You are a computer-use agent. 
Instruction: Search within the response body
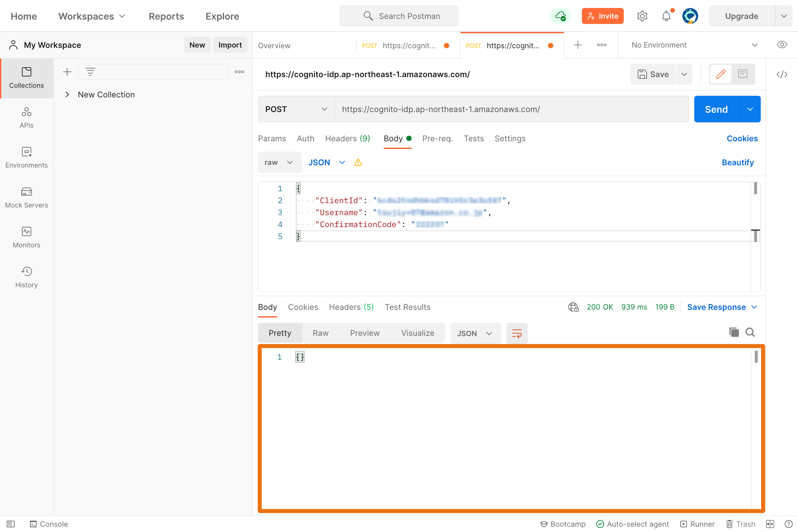pos(750,332)
